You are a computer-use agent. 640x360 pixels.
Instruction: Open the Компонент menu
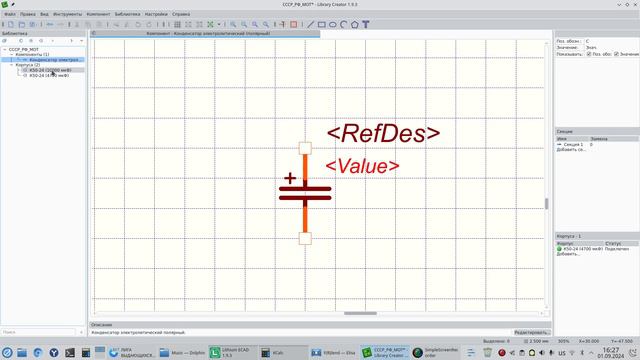click(x=98, y=14)
